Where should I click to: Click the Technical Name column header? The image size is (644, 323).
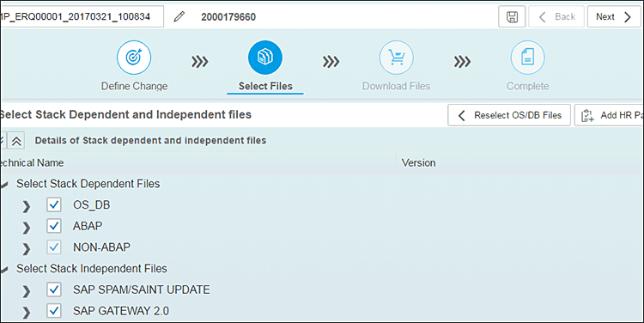32,162
